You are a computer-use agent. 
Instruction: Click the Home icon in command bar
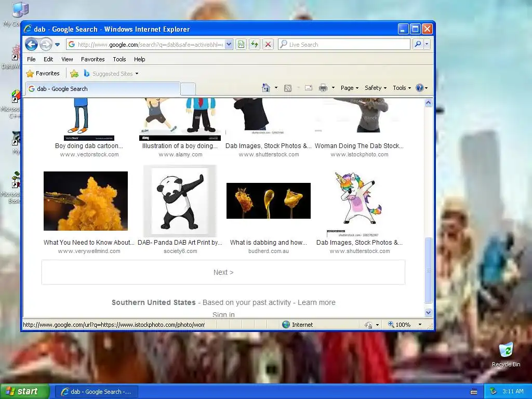(x=266, y=88)
